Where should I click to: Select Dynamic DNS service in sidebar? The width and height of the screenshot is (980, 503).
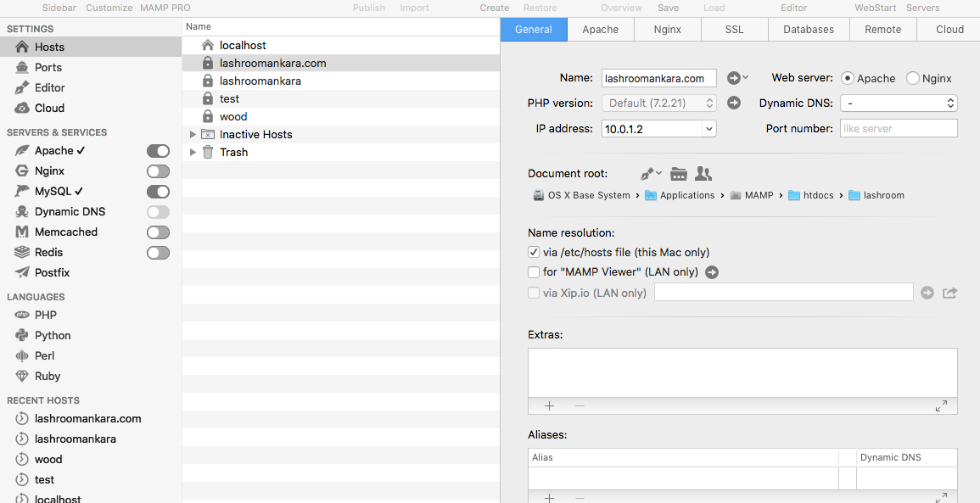[x=70, y=212]
